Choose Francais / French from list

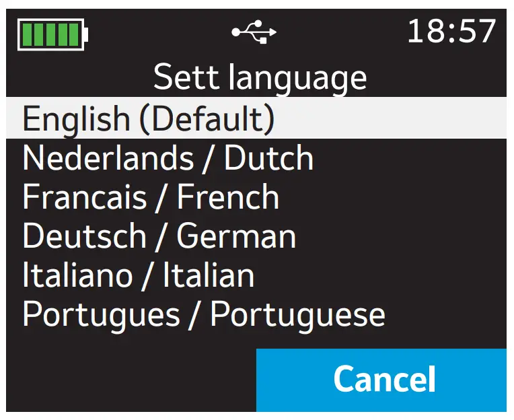click(151, 197)
